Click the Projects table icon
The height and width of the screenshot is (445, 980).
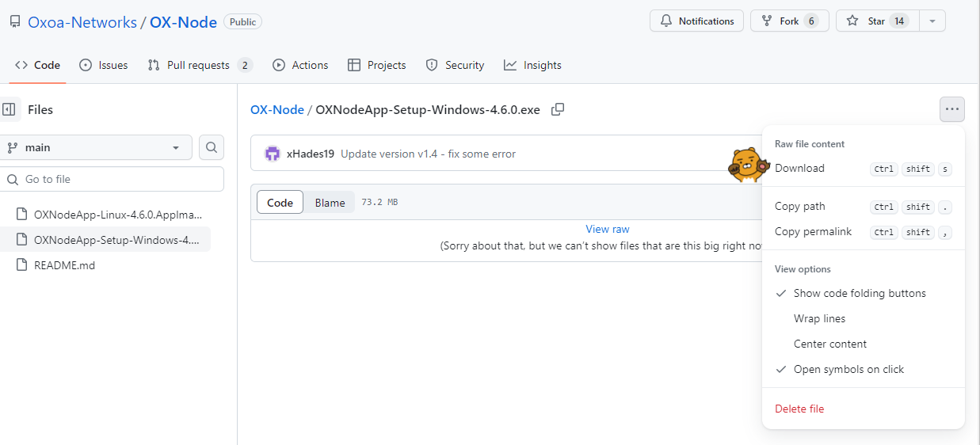[354, 65]
